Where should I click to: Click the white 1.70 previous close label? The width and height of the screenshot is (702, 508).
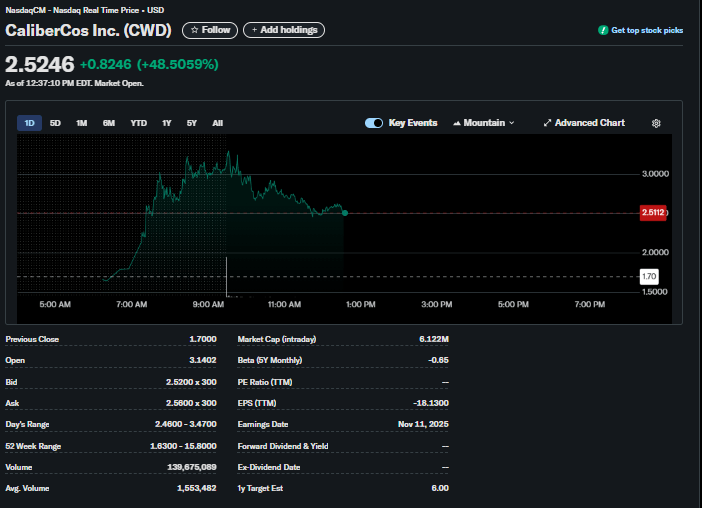tap(649, 276)
